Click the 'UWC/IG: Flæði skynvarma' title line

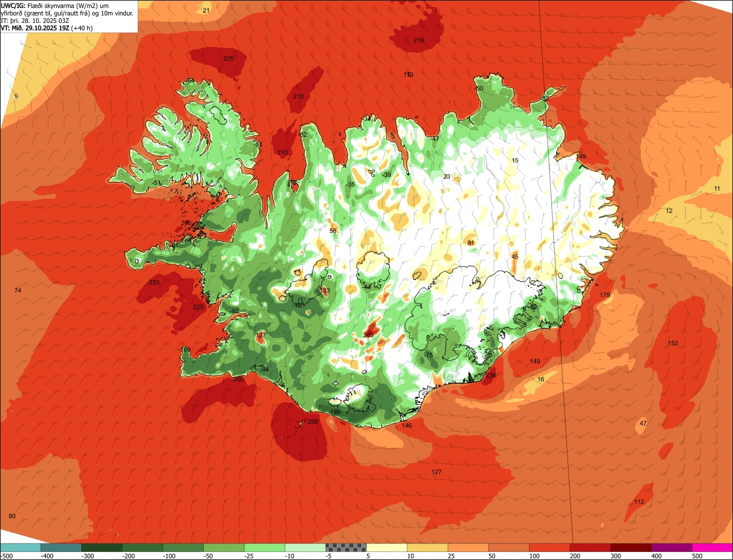(54, 5)
